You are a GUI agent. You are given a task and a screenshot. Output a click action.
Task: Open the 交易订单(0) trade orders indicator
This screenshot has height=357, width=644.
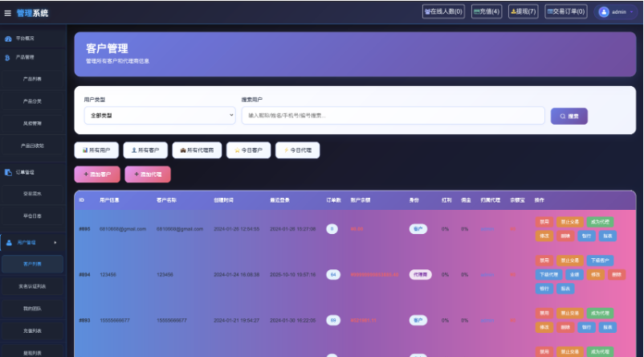point(565,11)
